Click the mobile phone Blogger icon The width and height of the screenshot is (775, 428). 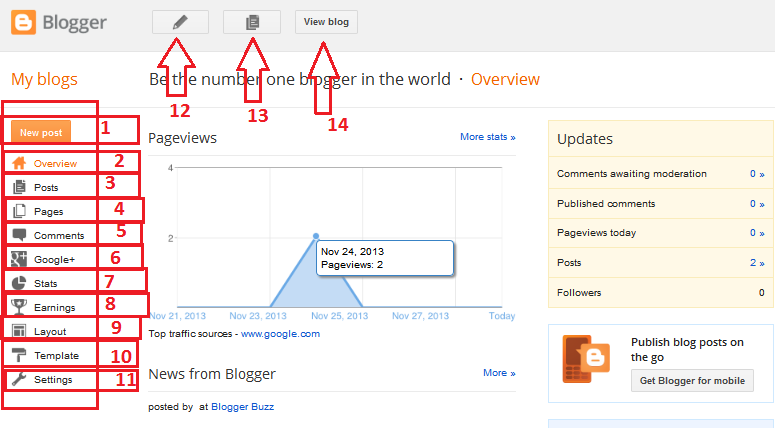pyautogui.click(x=586, y=359)
